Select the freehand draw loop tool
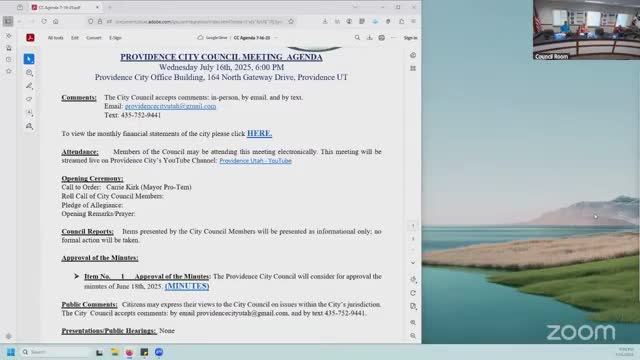 coord(29,99)
